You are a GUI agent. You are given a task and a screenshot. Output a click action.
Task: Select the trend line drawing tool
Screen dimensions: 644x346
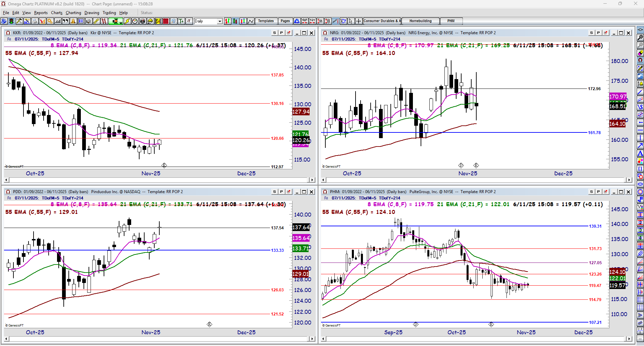[x=640, y=92]
